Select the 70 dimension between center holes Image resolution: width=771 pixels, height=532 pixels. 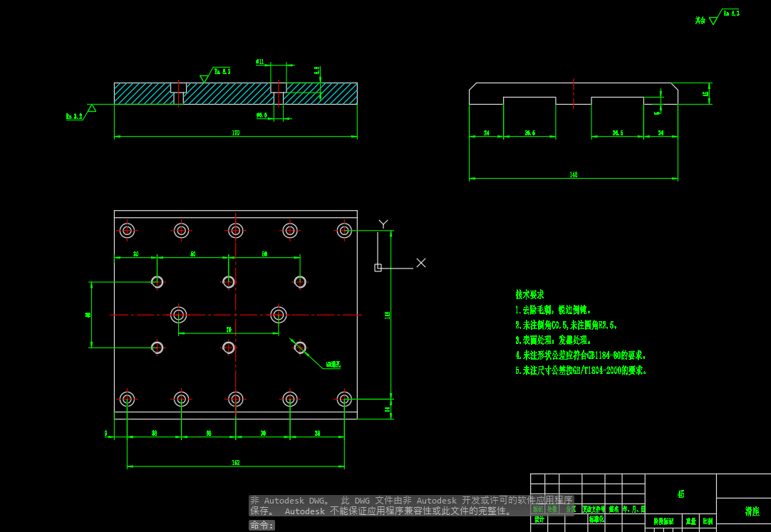pyautogui.click(x=229, y=330)
